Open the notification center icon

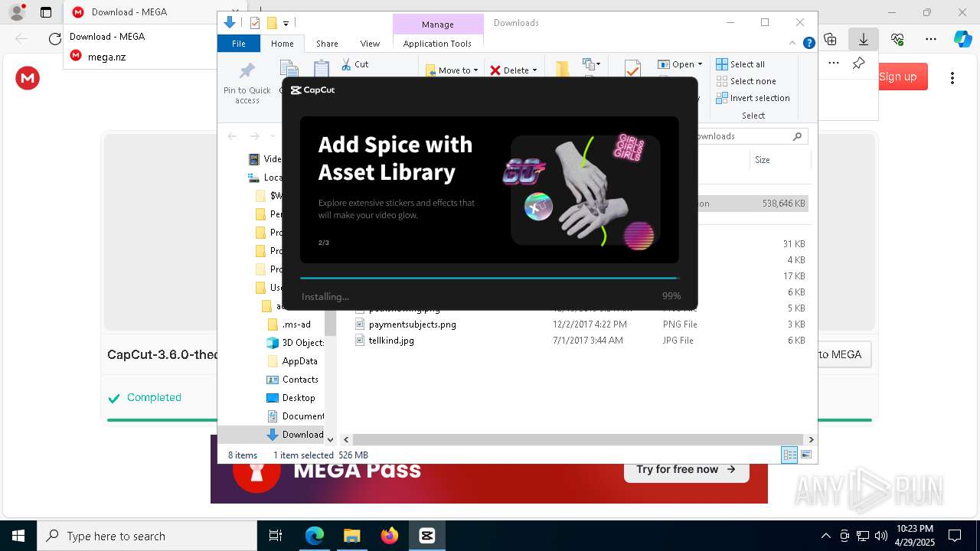(955, 536)
